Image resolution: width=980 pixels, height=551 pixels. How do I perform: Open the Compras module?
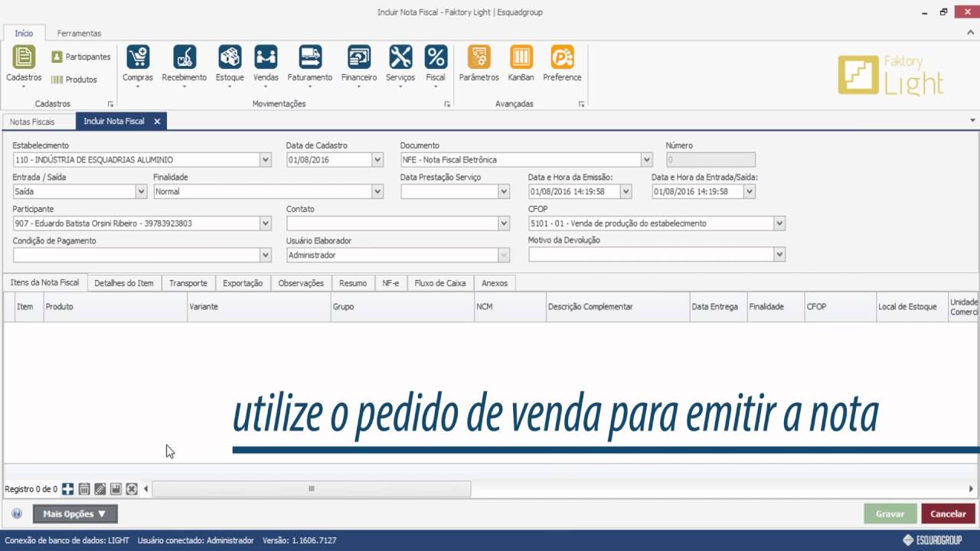click(x=138, y=64)
